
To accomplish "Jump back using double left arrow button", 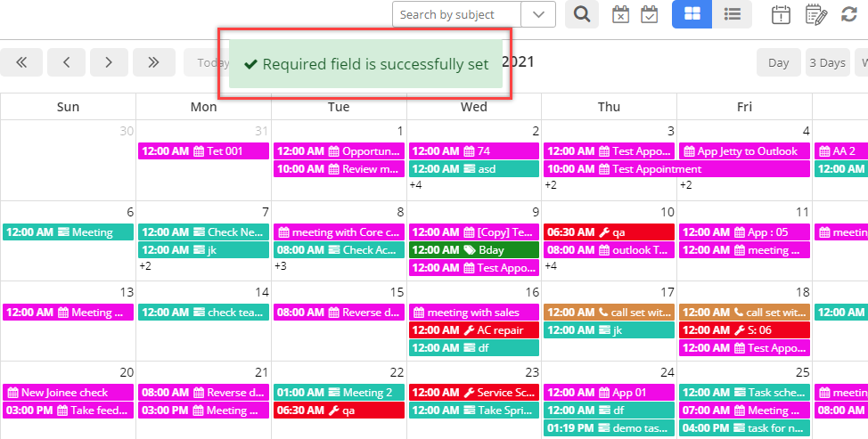I will (21, 62).
